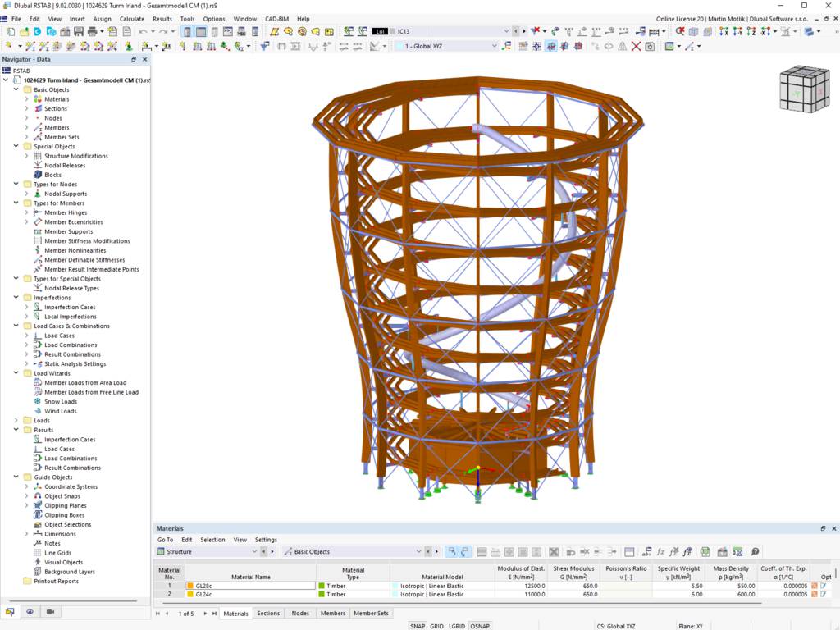Click the navigation cube in viewport
This screenshot has width=840, height=630.
click(804, 89)
